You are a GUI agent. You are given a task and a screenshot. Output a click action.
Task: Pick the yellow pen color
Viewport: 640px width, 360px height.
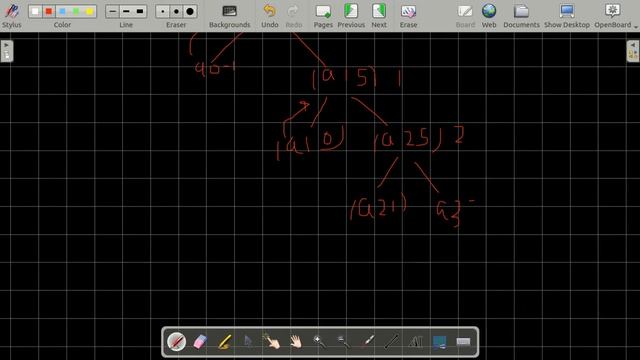(x=89, y=11)
